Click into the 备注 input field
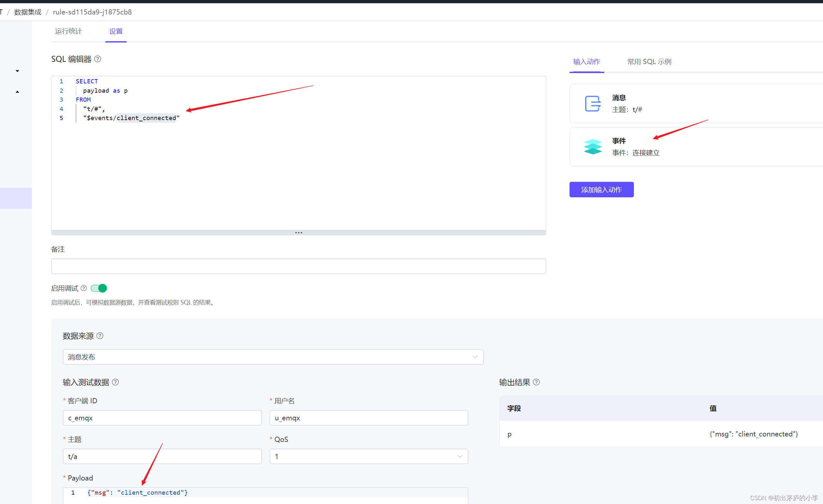This screenshot has height=504, width=823. pos(298,266)
